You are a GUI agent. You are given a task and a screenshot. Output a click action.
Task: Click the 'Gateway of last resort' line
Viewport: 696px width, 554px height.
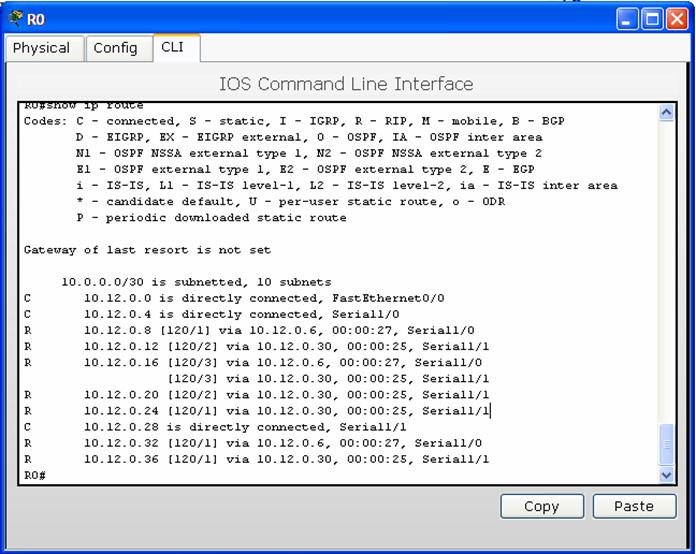147,250
